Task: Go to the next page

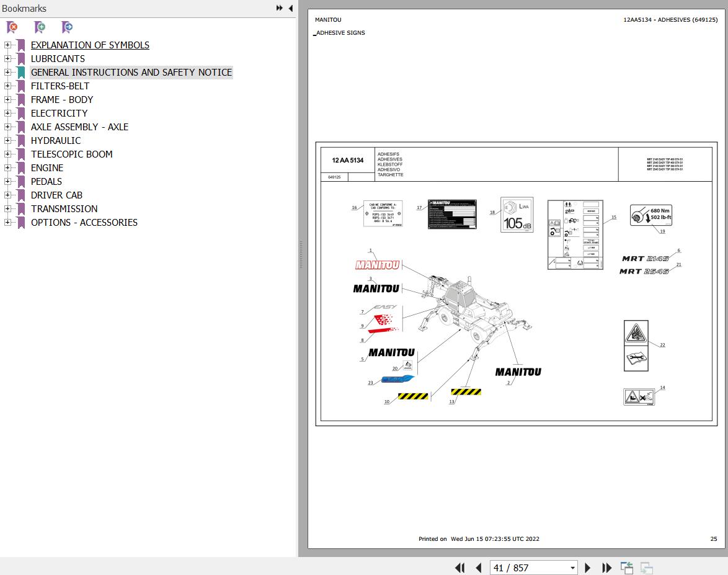Action: [x=587, y=568]
